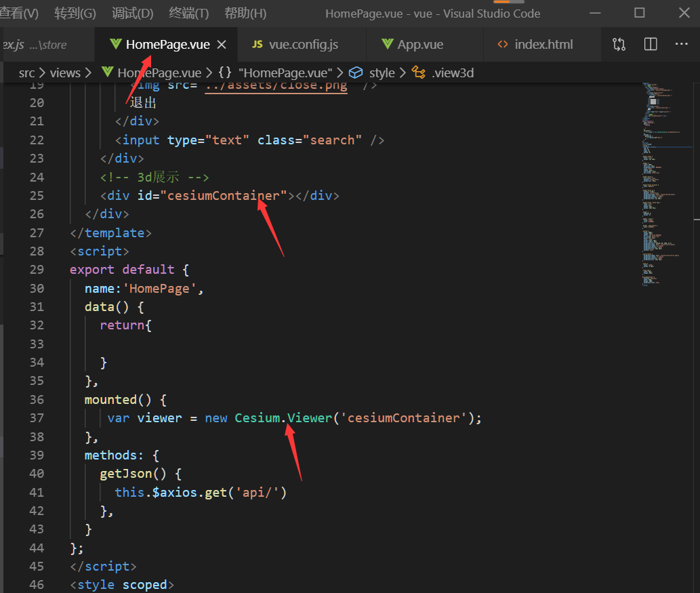This screenshot has height=593, width=700.
Task: Click the minimap code overview
Action: (x=667, y=184)
